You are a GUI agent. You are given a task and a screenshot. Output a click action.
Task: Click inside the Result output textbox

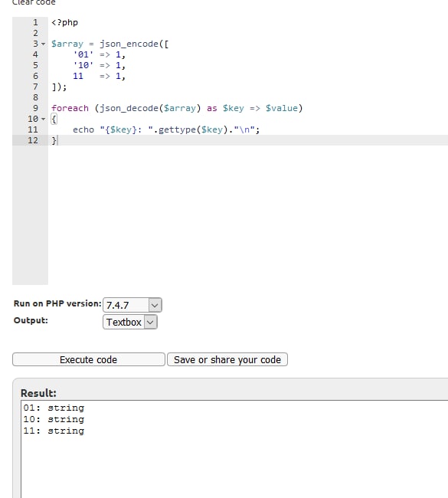pos(234,449)
